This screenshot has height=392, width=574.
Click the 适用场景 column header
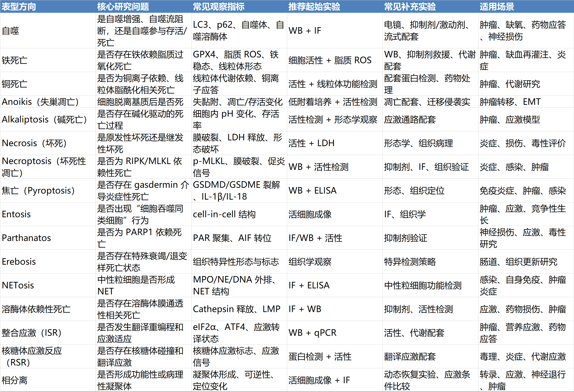pyautogui.click(x=497, y=7)
